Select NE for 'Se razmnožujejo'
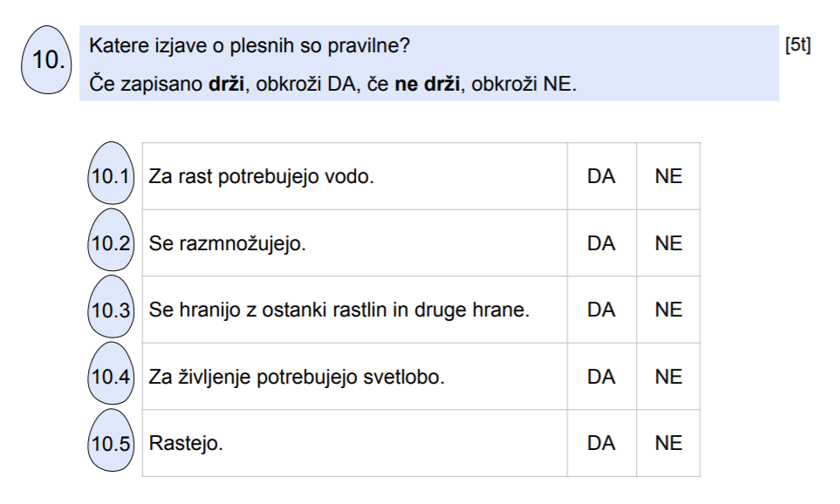Screen dimensions: 840x504 (668, 243)
